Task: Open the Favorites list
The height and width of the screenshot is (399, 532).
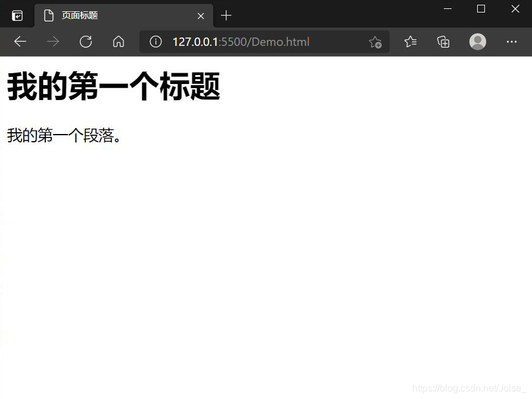Action: pyautogui.click(x=410, y=42)
